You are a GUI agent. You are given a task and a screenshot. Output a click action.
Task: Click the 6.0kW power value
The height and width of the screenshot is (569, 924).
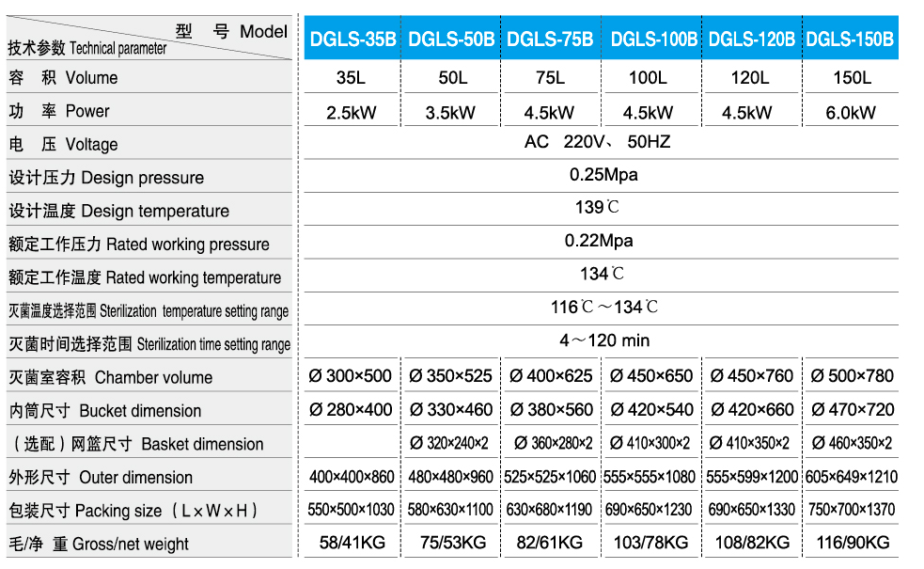[x=850, y=113]
